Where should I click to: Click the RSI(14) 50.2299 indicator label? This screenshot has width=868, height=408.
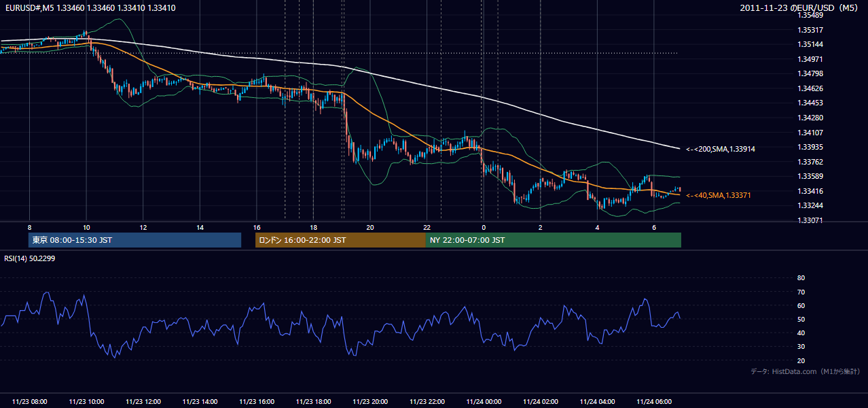[x=30, y=258]
